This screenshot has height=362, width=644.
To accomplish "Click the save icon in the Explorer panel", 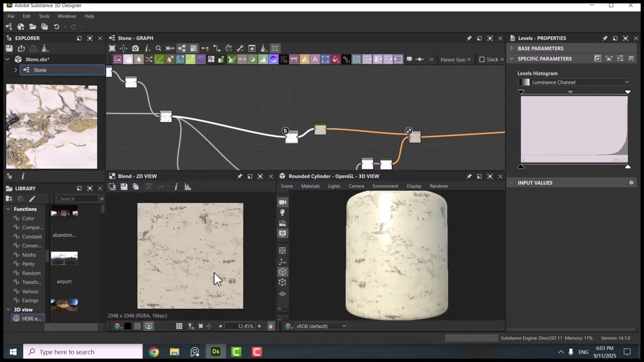I will pyautogui.click(x=9, y=48).
